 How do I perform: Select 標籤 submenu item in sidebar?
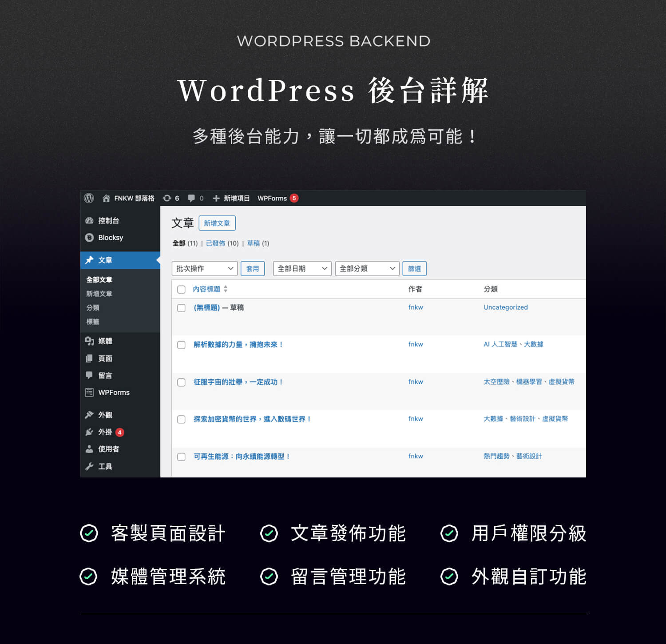click(93, 322)
